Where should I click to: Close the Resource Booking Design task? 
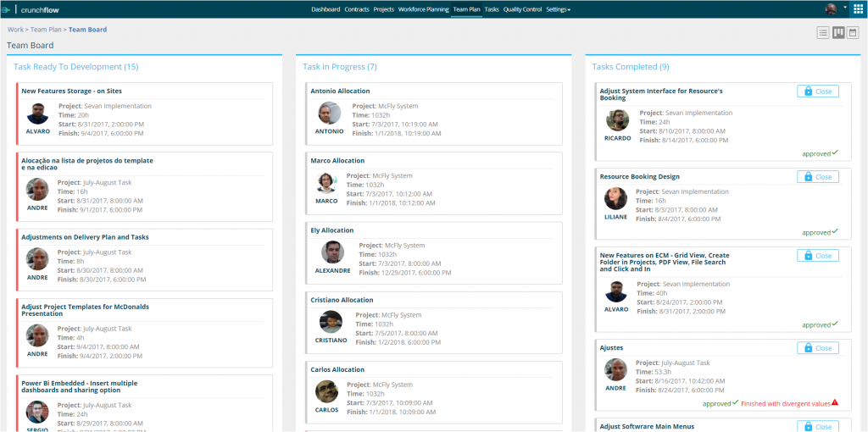(818, 177)
